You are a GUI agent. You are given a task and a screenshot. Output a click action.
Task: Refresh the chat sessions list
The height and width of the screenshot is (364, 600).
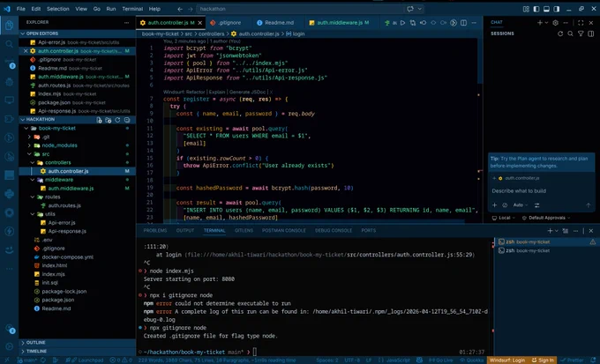(x=560, y=33)
